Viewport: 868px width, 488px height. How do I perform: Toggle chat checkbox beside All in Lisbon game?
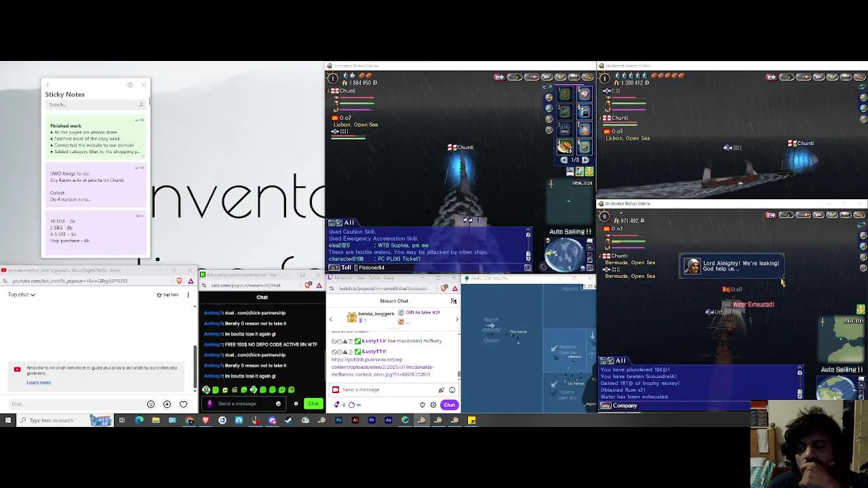coord(338,223)
